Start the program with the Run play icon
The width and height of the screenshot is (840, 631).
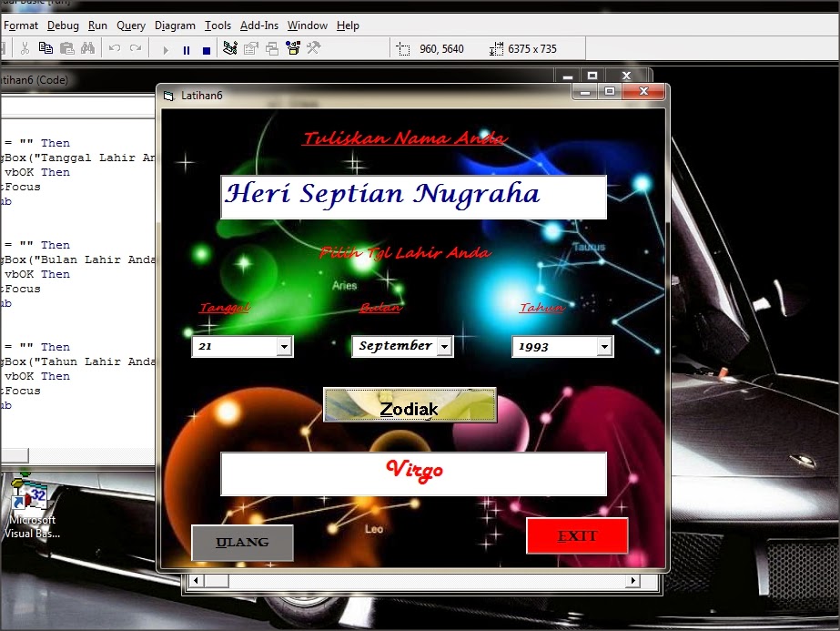tap(165, 48)
